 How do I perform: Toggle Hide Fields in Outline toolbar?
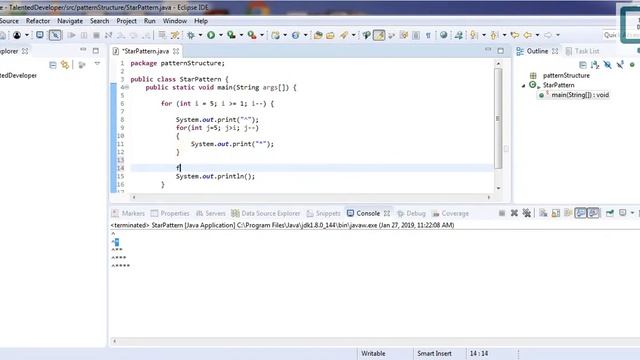(x=607, y=64)
